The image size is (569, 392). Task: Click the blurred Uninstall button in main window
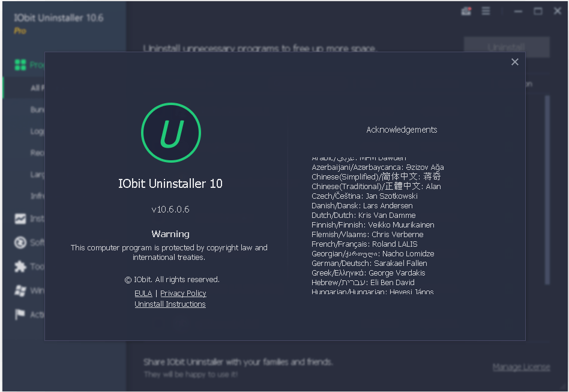tap(507, 47)
